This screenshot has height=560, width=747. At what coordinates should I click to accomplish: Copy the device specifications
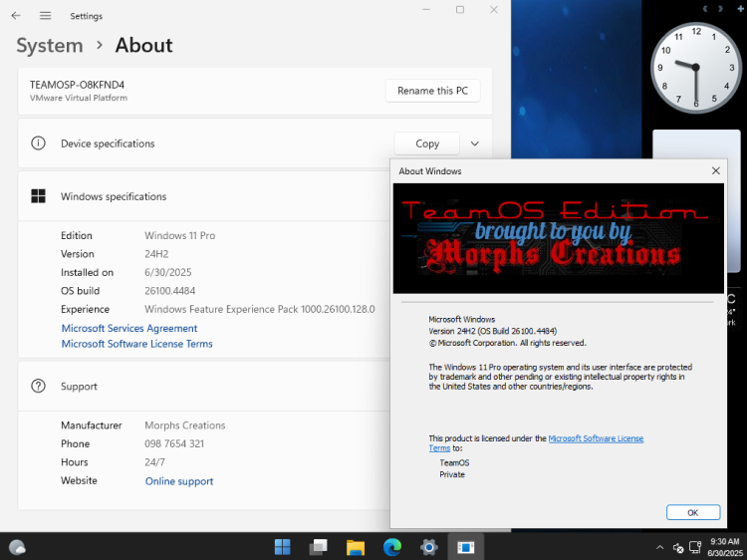(x=427, y=143)
